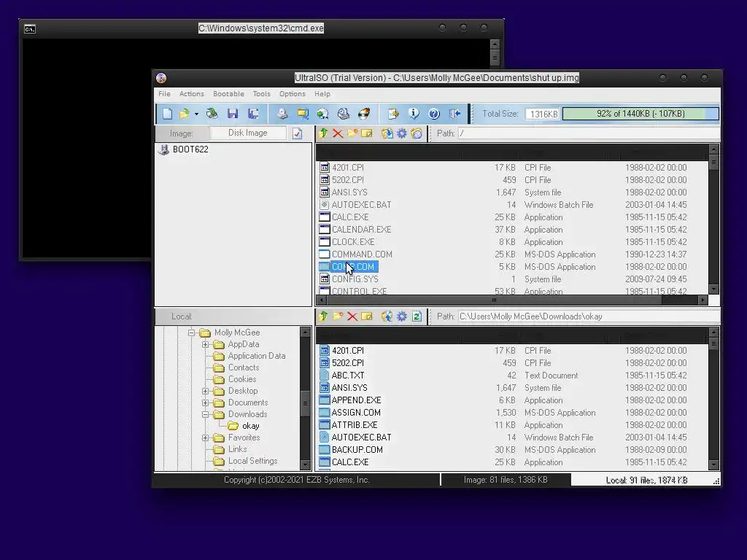The image size is (747, 560).
Task: Click the folder-with-monitor toolbar icon
Action: [x=303, y=113]
